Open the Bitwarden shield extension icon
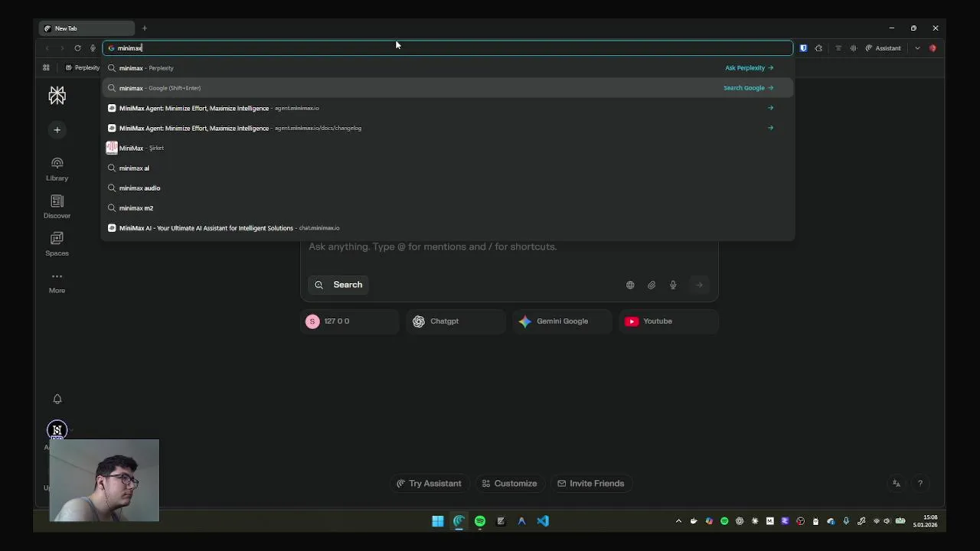This screenshot has width=980, height=551. tap(803, 48)
